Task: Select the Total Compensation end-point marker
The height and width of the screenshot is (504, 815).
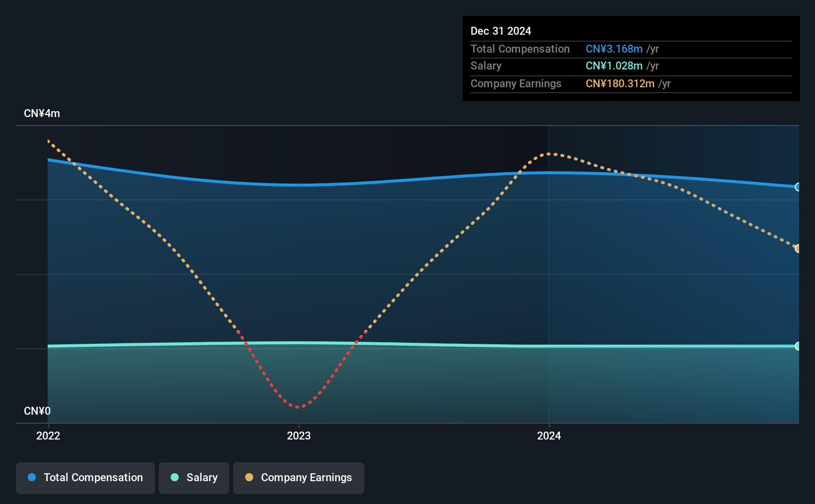Action: pyautogui.click(x=798, y=187)
